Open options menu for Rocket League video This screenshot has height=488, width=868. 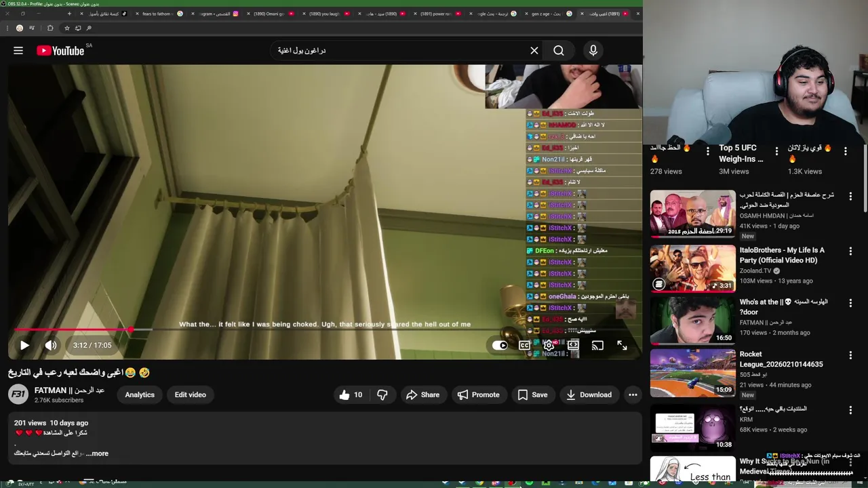[850, 355]
